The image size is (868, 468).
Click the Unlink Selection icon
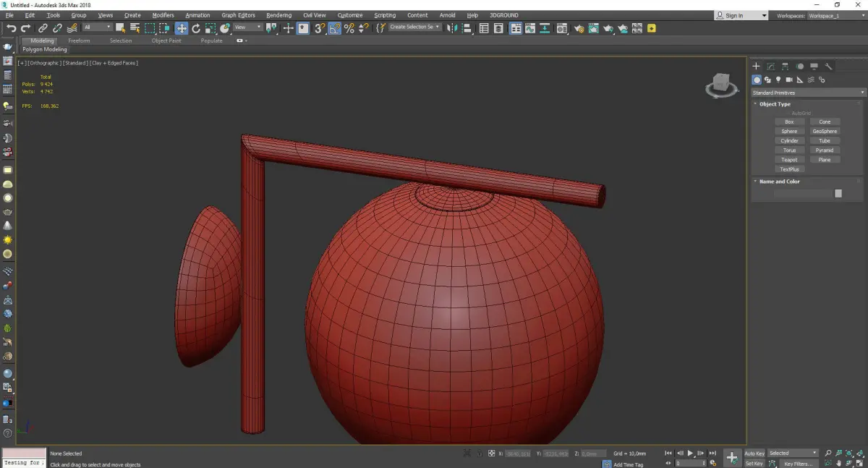click(57, 28)
